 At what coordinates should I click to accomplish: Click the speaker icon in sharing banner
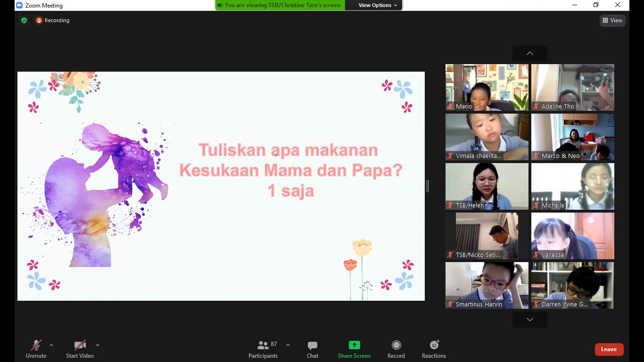[220, 5]
